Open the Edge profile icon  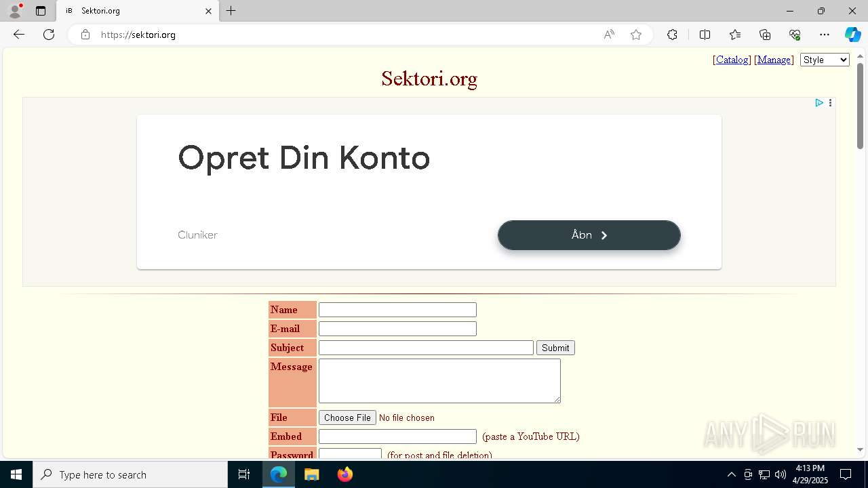click(15, 11)
